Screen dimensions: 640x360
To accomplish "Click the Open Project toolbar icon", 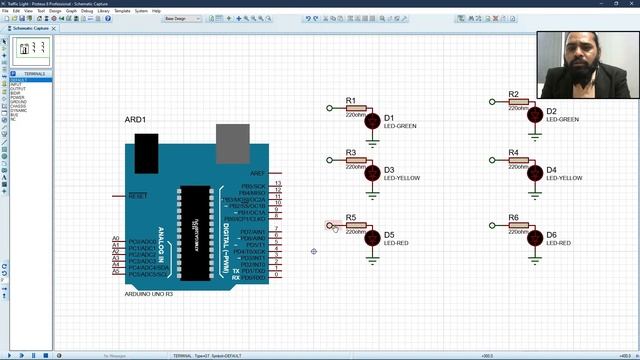I will (14, 18).
